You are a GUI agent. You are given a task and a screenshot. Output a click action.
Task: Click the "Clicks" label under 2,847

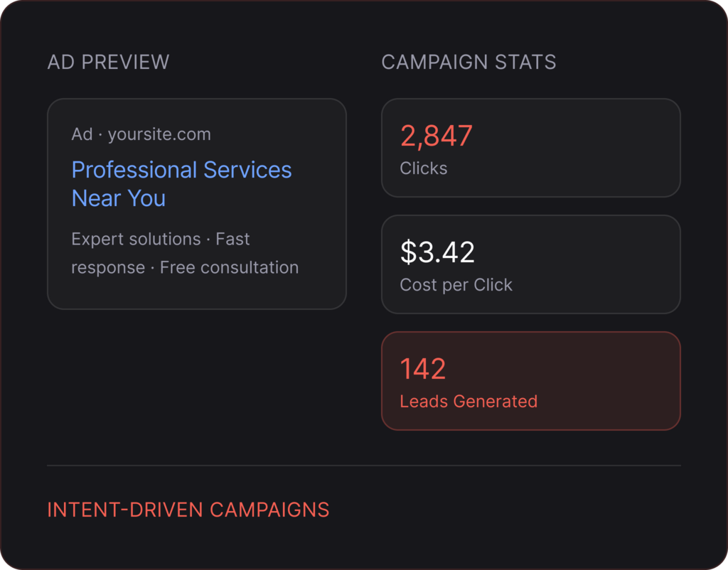coord(424,168)
